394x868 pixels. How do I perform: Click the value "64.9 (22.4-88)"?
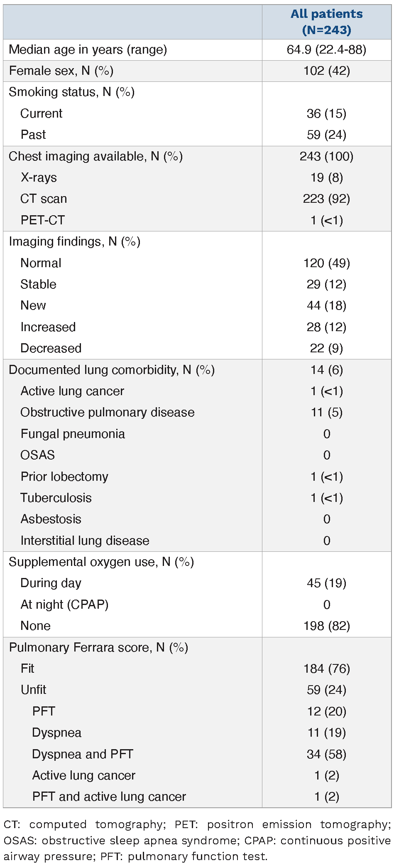tap(326, 50)
